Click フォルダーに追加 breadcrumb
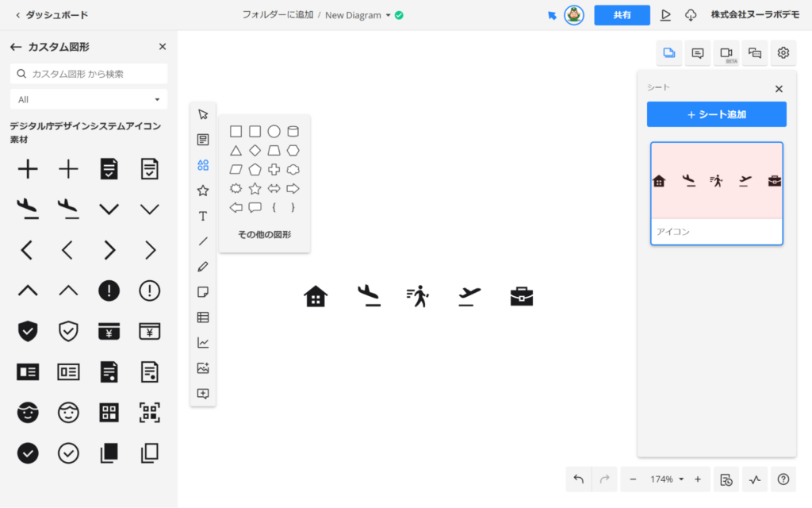 point(277,15)
